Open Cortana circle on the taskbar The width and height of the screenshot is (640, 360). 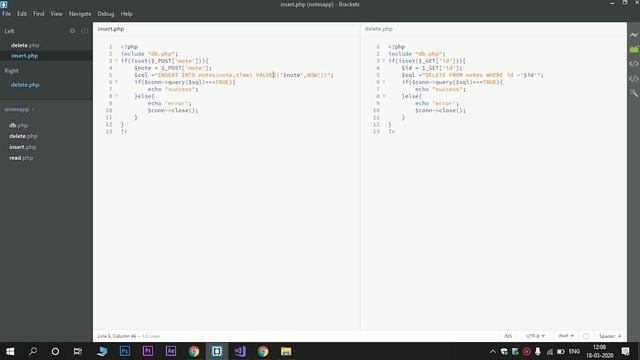[x=55, y=351]
